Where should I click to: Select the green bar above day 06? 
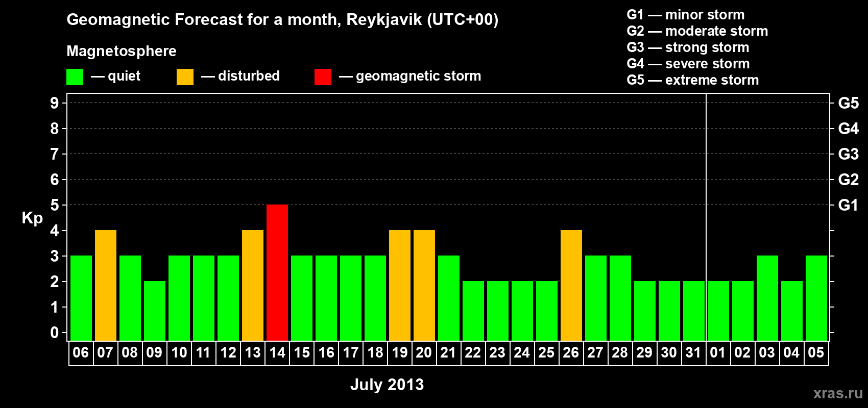(81, 298)
